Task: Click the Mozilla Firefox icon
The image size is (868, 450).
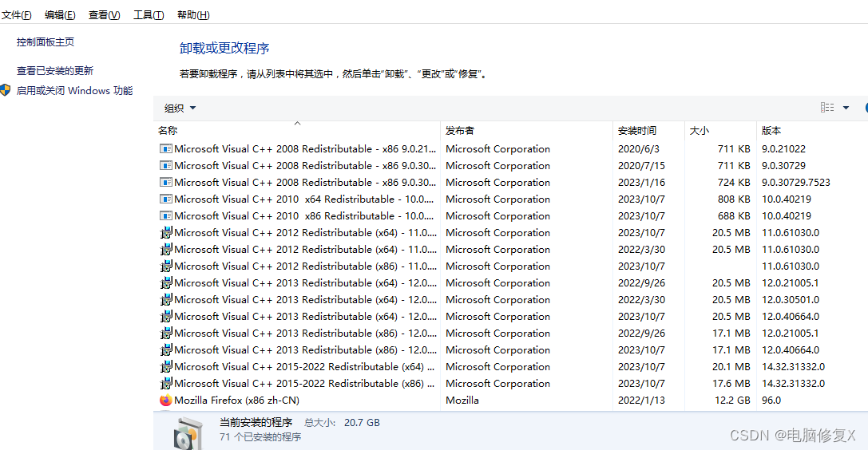Action: point(165,401)
